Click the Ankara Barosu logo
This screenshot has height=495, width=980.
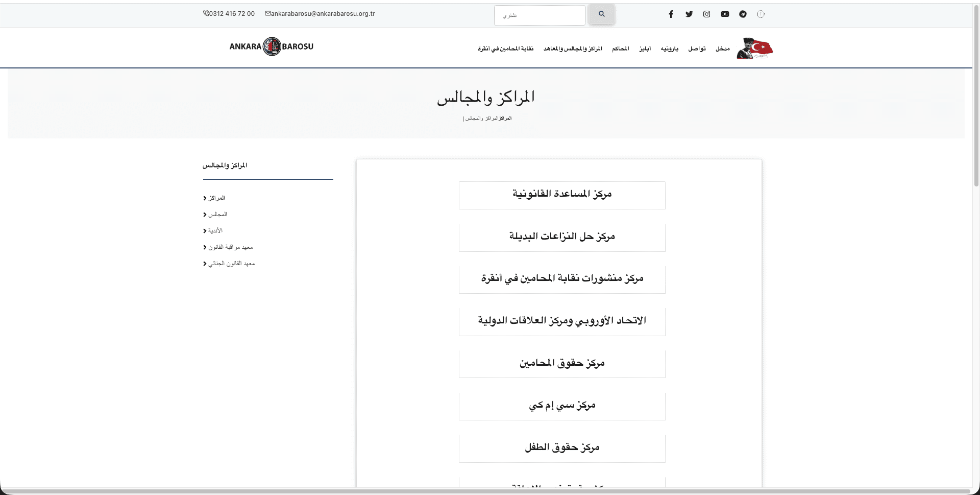tap(271, 46)
